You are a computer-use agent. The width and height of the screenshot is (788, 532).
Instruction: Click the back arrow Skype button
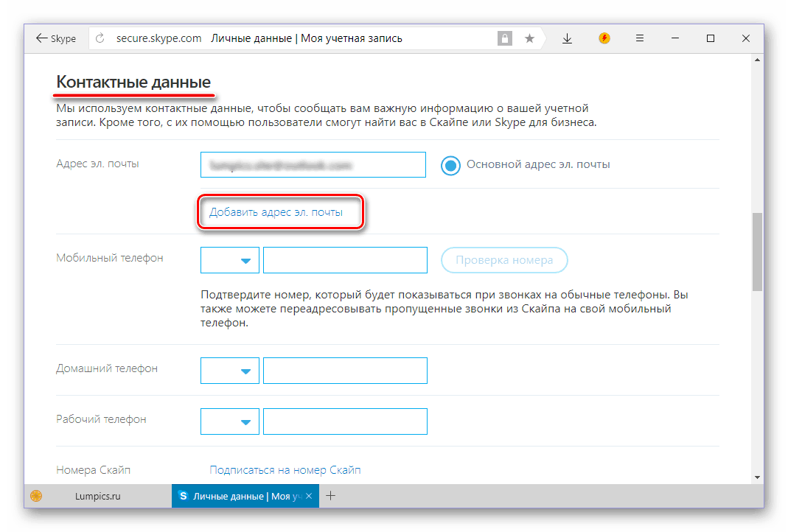(56, 38)
